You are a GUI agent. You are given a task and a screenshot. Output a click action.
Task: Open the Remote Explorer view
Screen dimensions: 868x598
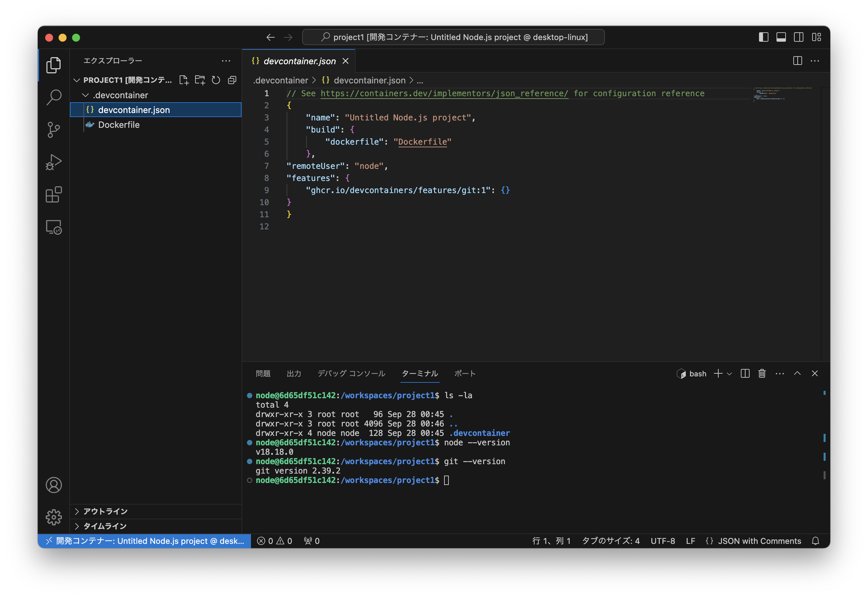tap(53, 227)
